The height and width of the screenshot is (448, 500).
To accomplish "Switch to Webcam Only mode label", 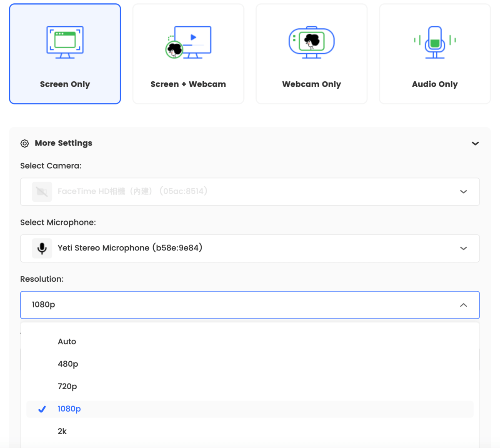I will pyautogui.click(x=312, y=84).
